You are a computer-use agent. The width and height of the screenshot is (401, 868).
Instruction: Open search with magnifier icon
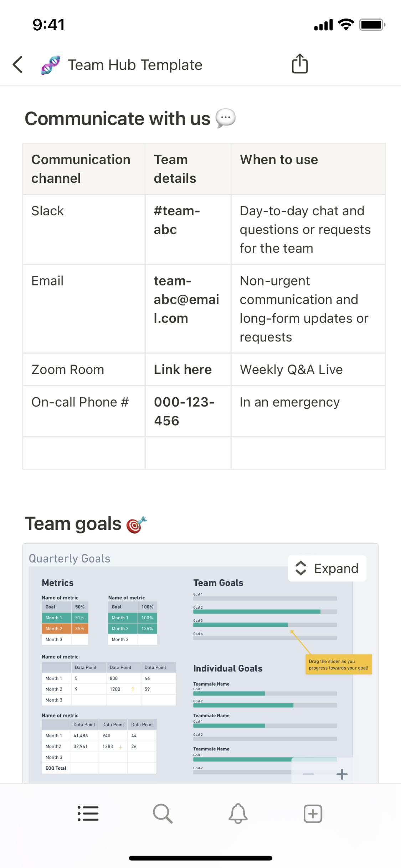[x=163, y=813]
